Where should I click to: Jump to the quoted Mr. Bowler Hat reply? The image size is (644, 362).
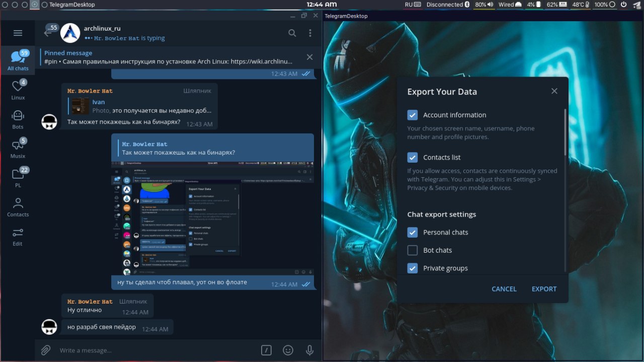[213, 149]
